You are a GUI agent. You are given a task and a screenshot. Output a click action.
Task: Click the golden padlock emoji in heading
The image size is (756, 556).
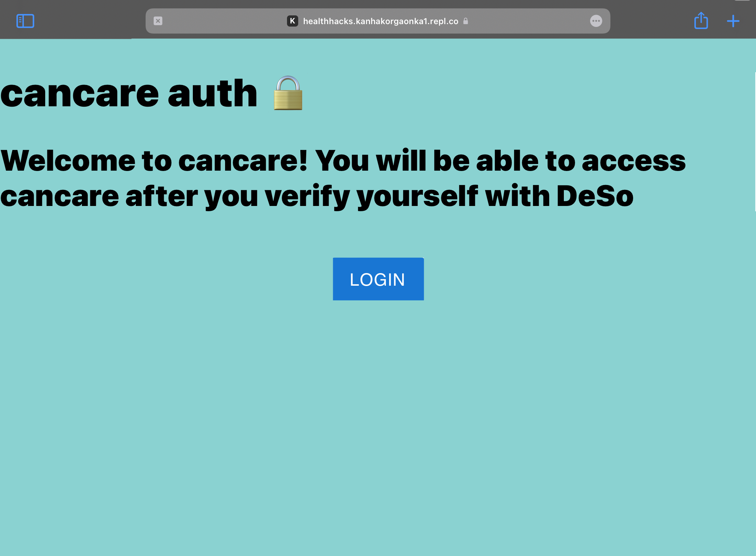[288, 93]
